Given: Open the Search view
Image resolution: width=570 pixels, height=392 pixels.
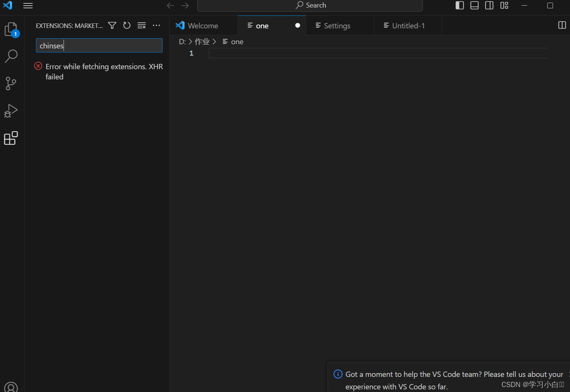Looking at the screenshot, I should [11, 56].
